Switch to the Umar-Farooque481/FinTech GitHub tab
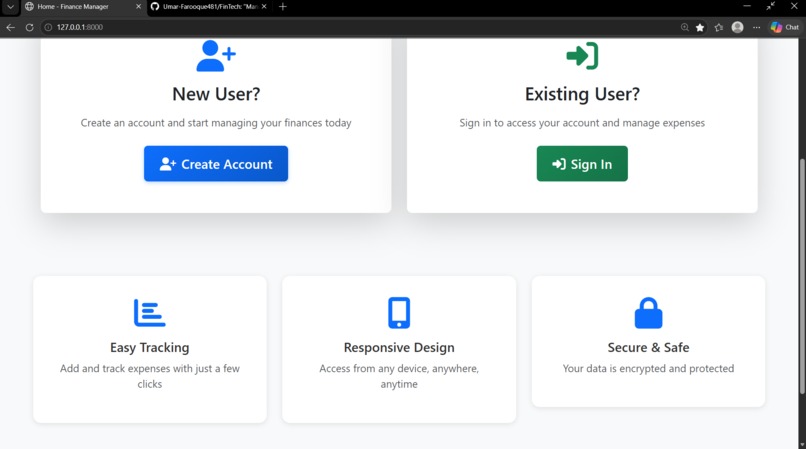This screenshot has height=449, width=806. coord(210,7)
